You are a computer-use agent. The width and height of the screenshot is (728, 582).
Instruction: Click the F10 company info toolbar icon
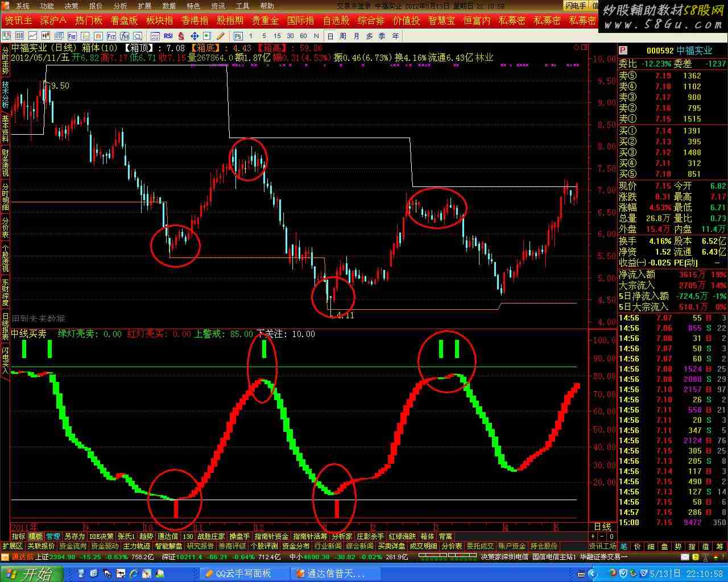point(72,36)
